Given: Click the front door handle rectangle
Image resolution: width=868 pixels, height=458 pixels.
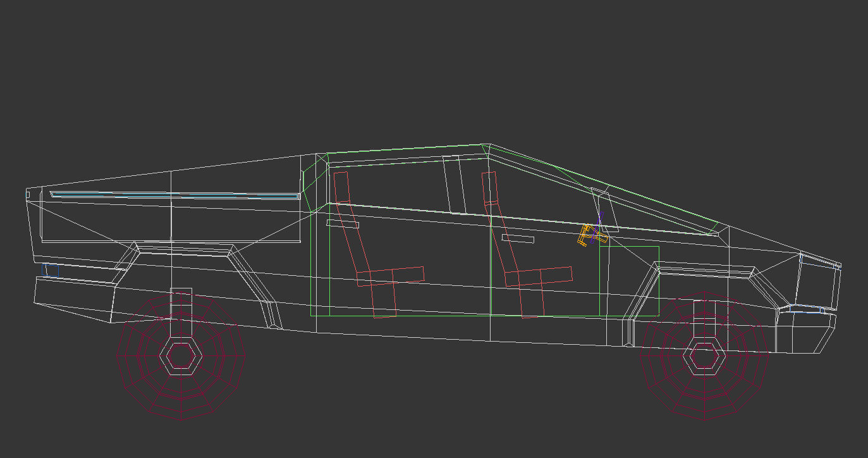Looking at the screenshot, I should pyautogui.click(x=518, y=238).
